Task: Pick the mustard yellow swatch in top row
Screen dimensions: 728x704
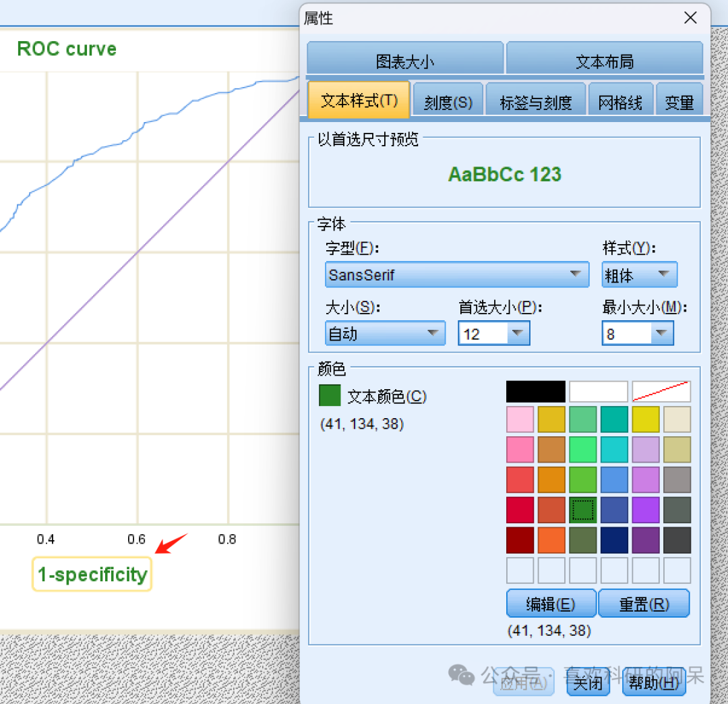Action: 551,419
